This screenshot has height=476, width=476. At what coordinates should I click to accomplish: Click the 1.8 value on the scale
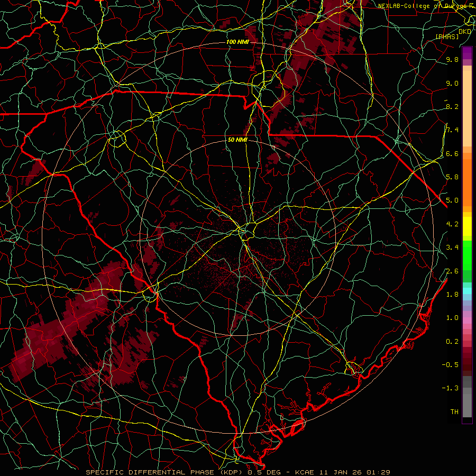click(x=452, y=295)
